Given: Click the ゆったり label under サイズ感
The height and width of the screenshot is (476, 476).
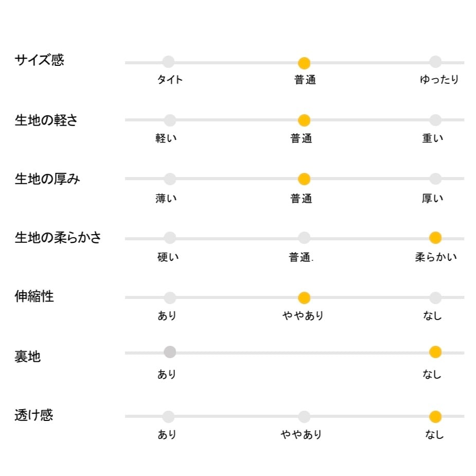Looking at the screenshot, I should [439, 80].
